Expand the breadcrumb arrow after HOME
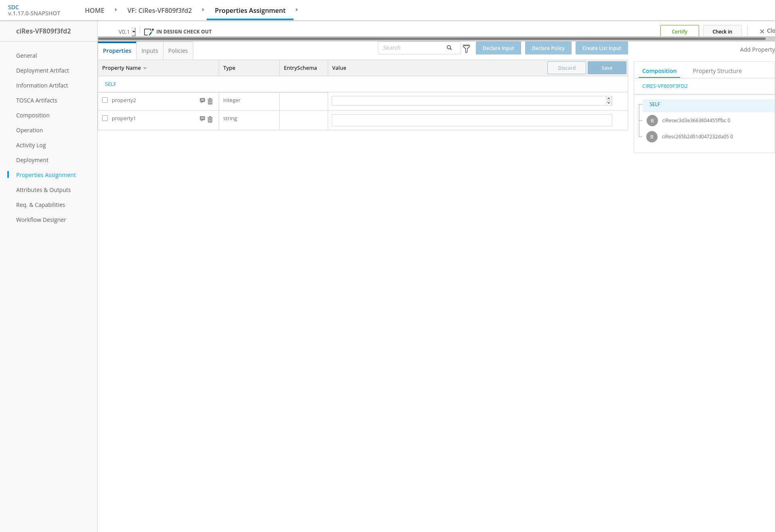 coord(116,10)
